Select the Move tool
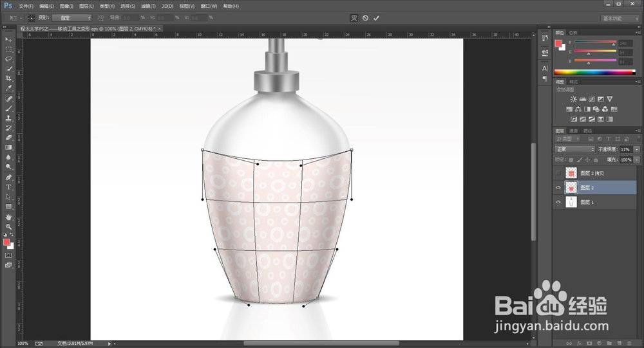Viewport: 644px width, 348px height. pyautogui.click(x=8, y=39)
